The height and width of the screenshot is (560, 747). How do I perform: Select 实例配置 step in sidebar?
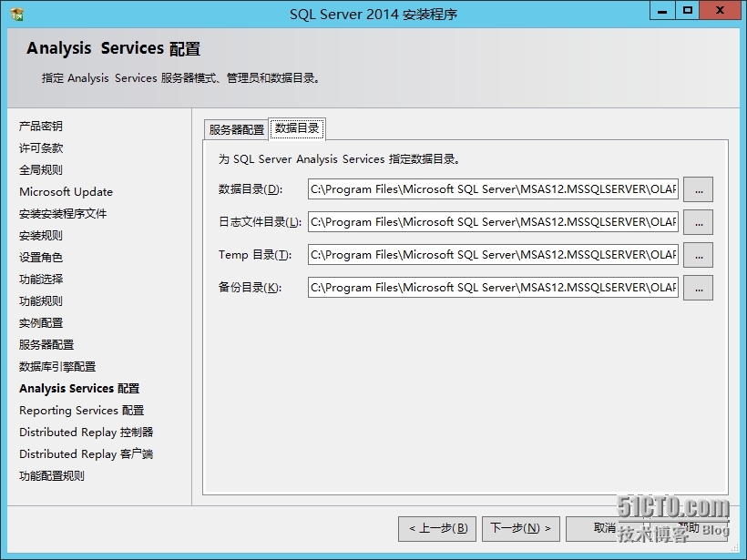click(41, 323)
